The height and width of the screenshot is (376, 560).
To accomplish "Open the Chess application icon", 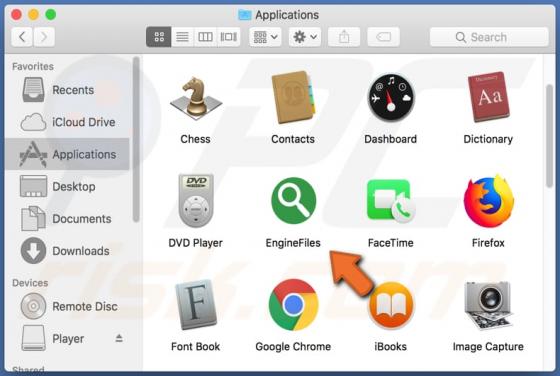I will point(196,99).
